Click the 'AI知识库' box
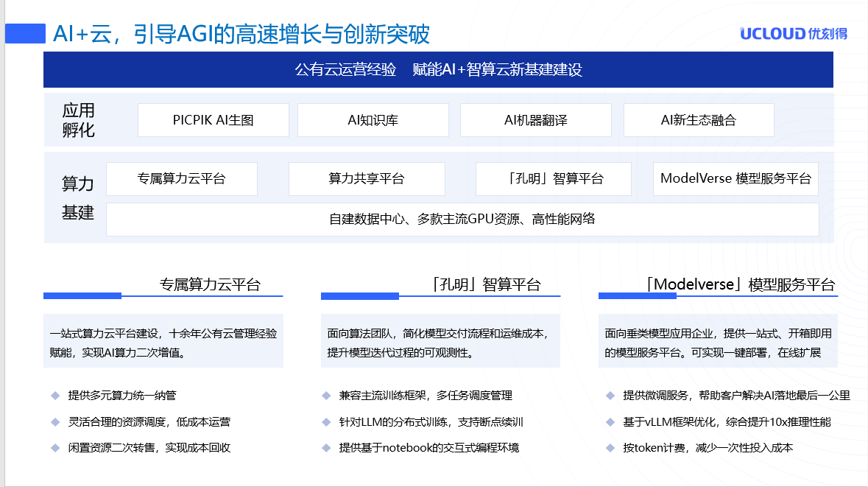The height and width of the screenshot is (487, 868). (x=373, y=120)
